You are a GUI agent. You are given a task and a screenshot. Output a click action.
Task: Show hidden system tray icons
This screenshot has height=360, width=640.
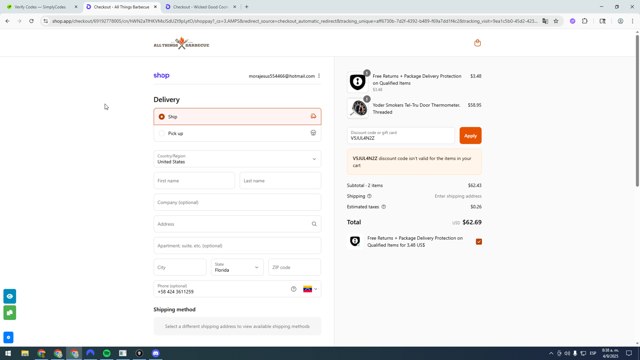click(x=551, y=353)
